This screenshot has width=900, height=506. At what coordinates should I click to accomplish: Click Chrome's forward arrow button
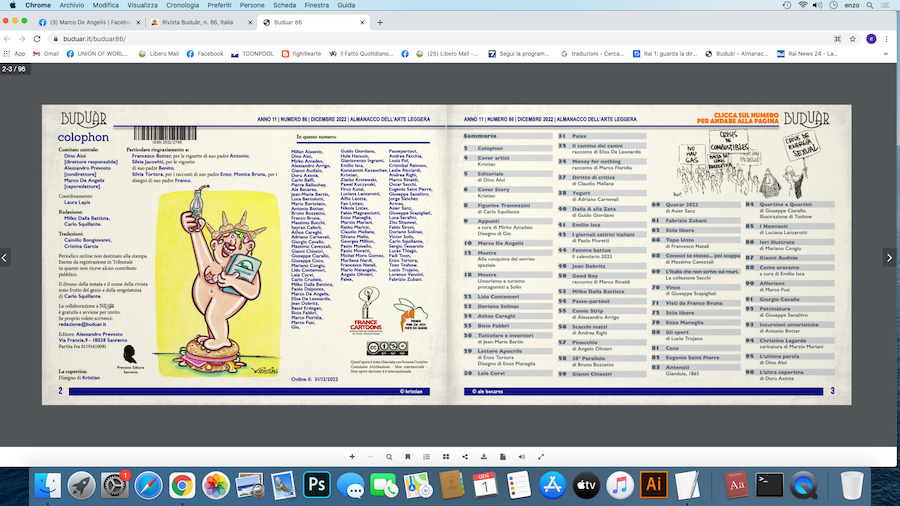coord(22,38)
